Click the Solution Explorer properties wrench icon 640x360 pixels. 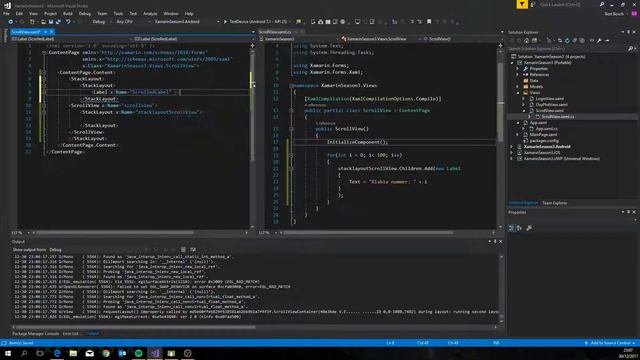click(x=599, y=40)
